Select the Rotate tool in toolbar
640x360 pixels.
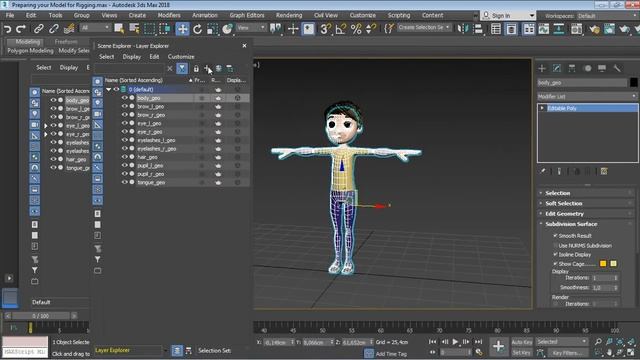tap(198, 29)
